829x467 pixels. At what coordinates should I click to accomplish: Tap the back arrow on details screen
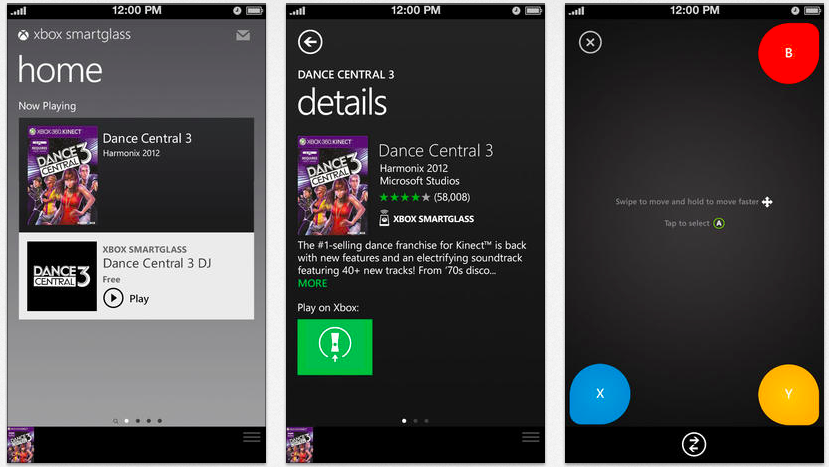coord(310,42)
